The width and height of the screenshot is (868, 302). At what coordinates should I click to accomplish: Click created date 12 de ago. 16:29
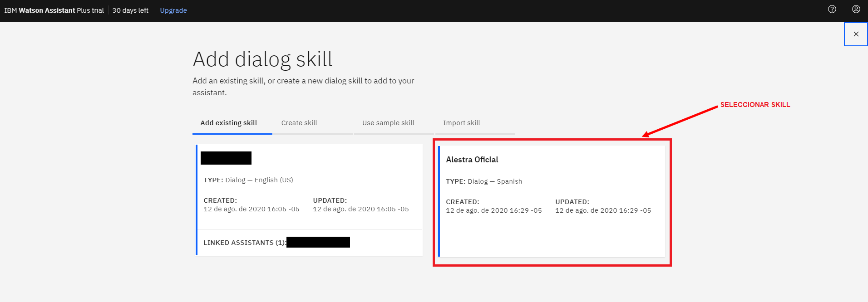tap(494, 210)
